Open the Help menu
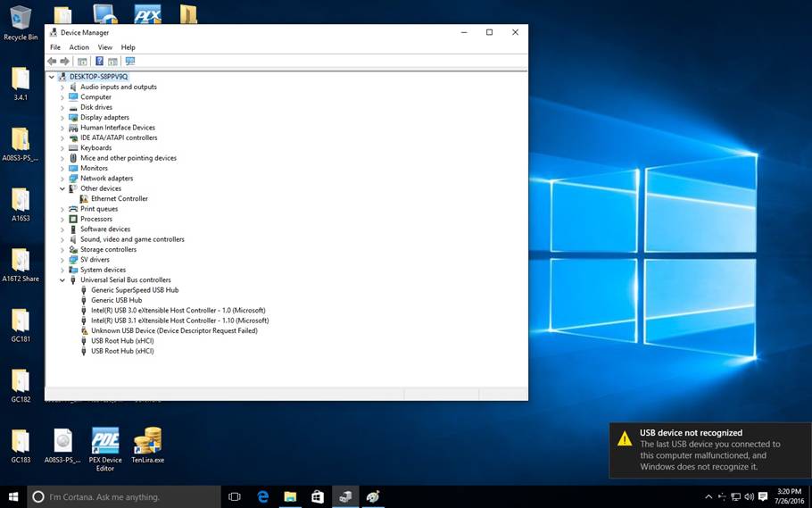Screen dimensions: 812x508 128,47
